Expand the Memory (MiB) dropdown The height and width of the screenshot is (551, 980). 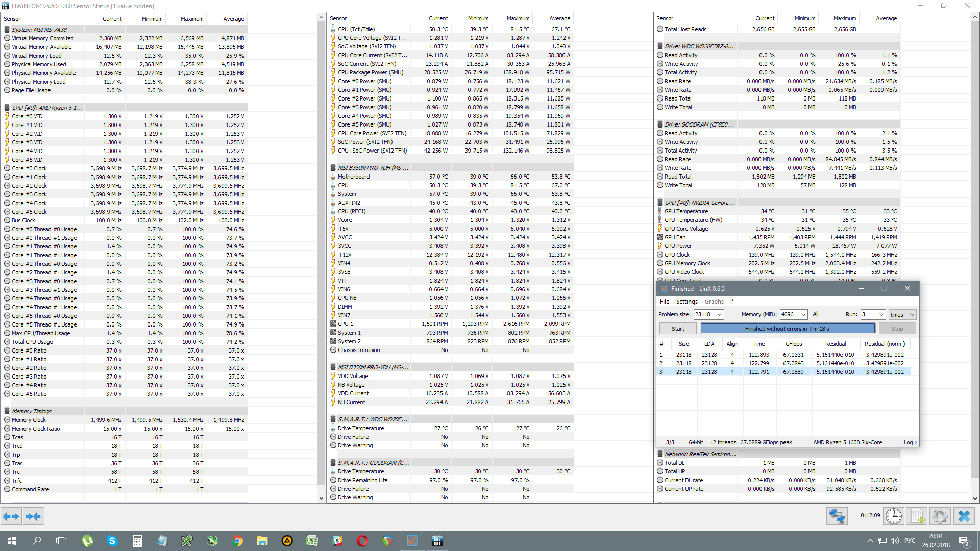pyautogui.click(x=803, y=315)
